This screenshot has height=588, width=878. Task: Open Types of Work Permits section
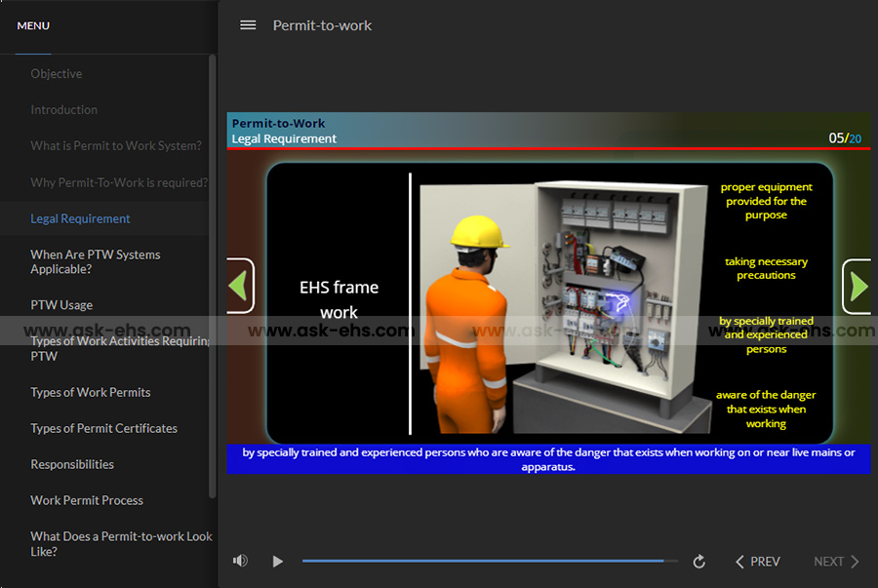91,392
